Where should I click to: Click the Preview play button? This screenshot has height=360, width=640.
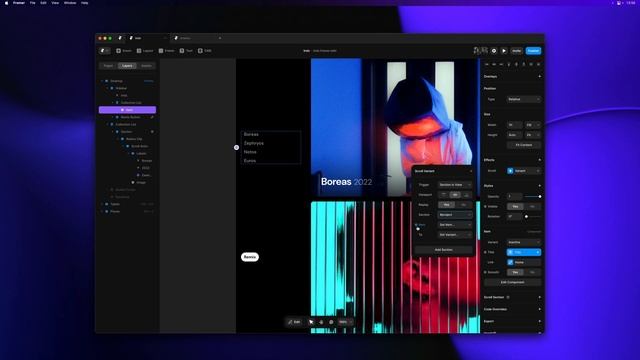[x=504, y=51]
